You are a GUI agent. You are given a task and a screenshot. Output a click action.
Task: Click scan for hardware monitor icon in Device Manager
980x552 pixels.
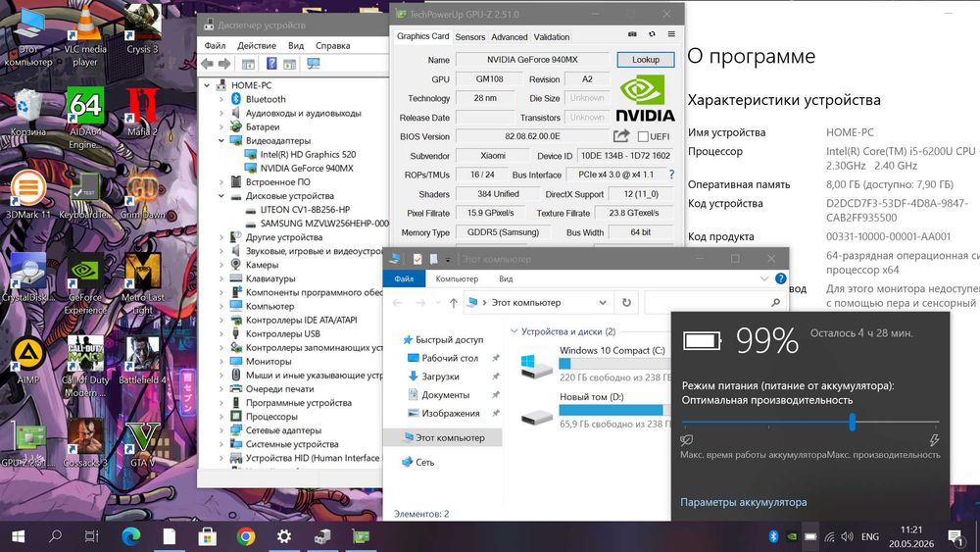[x=314, y=64]
